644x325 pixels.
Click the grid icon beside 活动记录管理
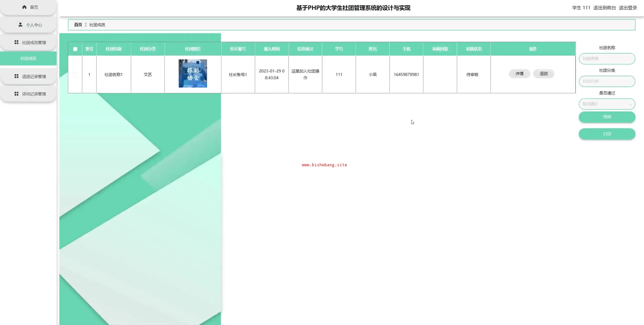click(x=16, y=94)
